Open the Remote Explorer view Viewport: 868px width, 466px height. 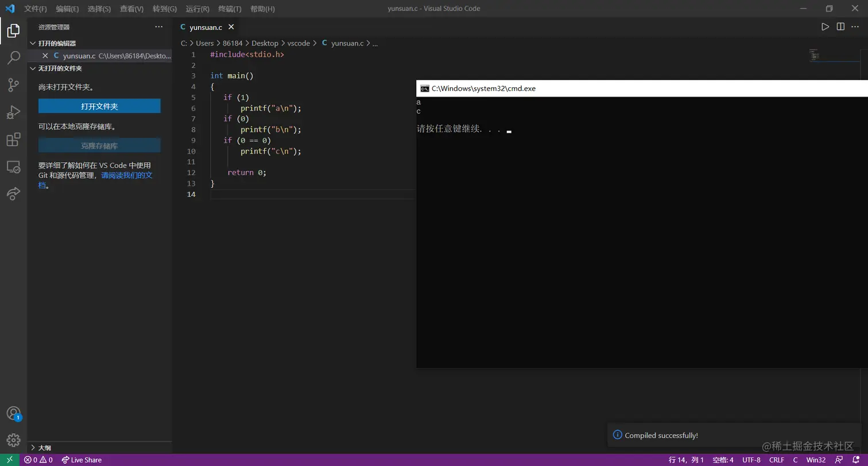click(13, 167)
